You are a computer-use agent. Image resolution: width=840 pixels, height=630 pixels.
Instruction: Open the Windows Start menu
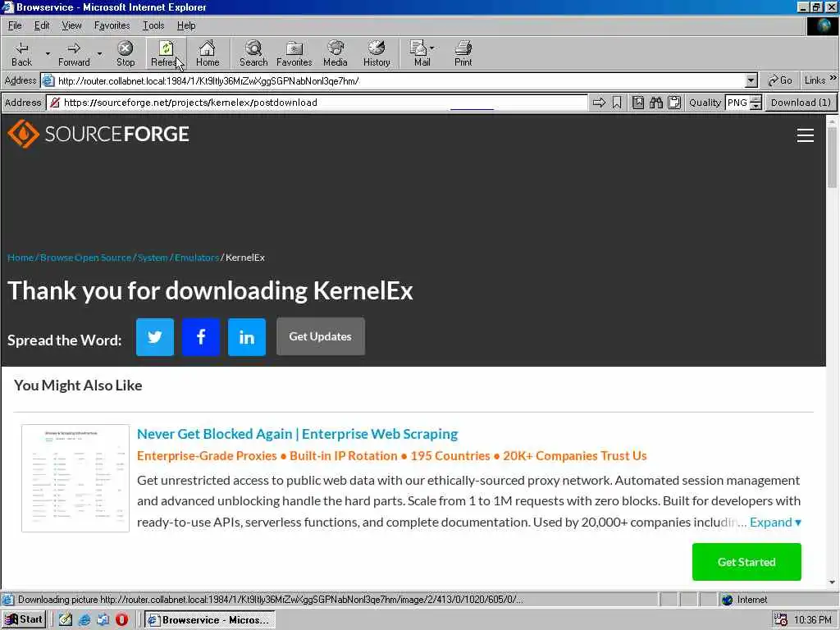(x=24, y=619)
